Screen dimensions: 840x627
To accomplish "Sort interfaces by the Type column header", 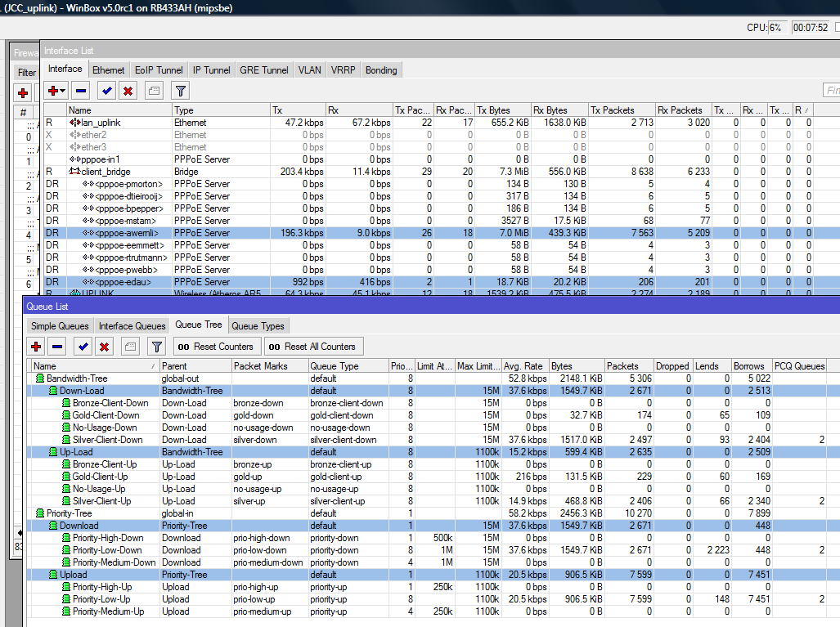I will click(222, 110).
